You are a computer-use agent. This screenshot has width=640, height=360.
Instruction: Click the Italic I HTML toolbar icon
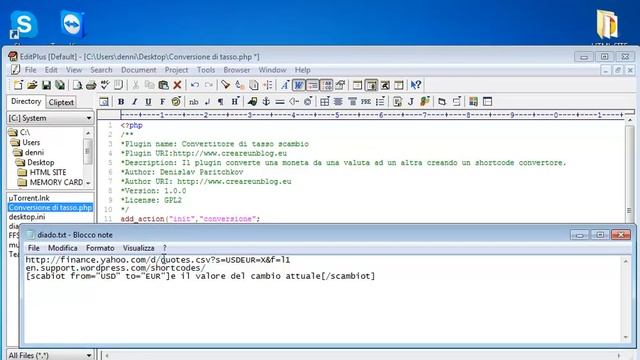[x=134, y=102]
